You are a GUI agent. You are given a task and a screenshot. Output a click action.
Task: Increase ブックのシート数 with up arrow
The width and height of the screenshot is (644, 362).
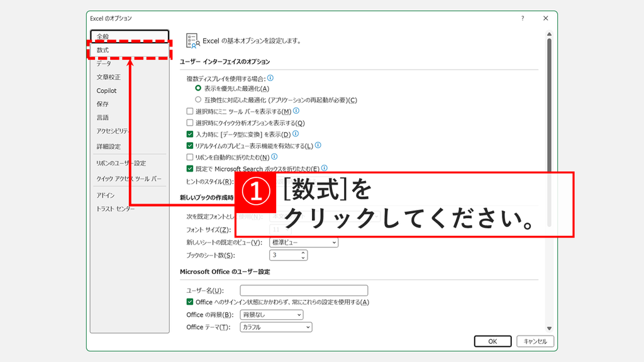tap(303, 253)
